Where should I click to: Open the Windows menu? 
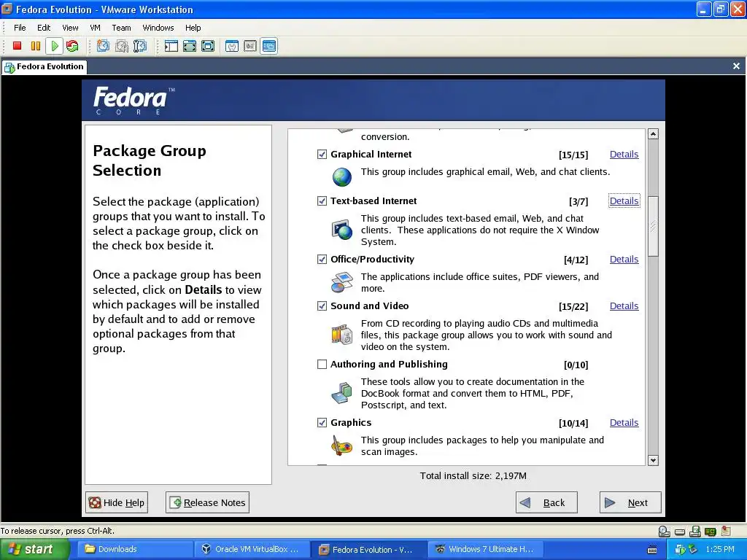[x=158, y=28]
